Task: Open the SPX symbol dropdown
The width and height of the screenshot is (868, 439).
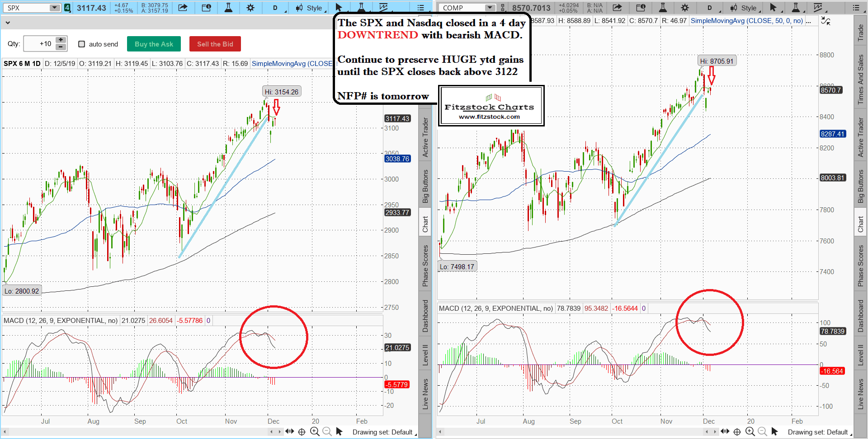Action: point(54,8)
